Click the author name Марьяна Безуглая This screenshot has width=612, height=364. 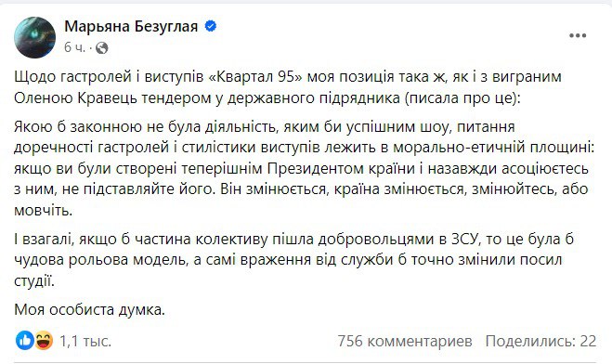[x=131, y=27]
